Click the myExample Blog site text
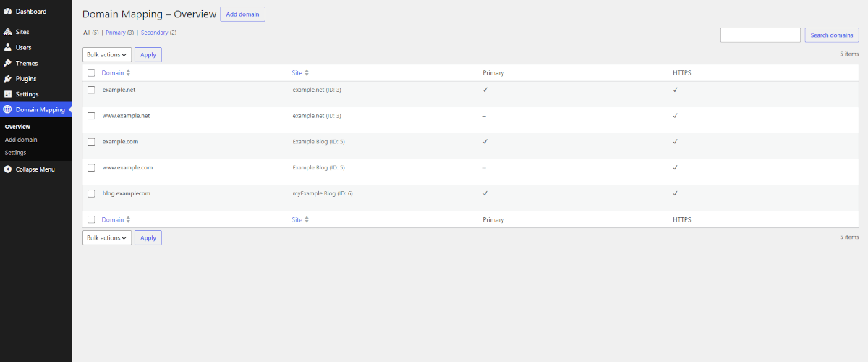 pos(313,194)
